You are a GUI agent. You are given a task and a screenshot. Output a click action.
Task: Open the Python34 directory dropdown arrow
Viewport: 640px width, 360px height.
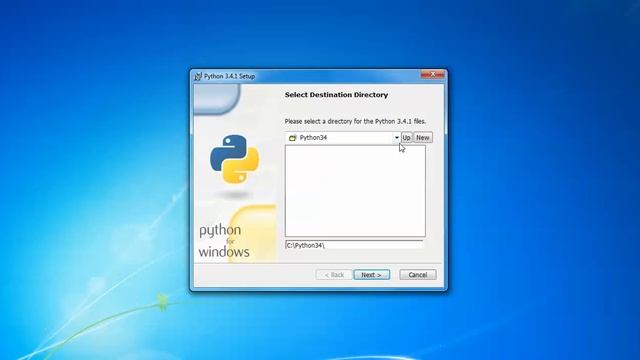click(x=396, y=138)
